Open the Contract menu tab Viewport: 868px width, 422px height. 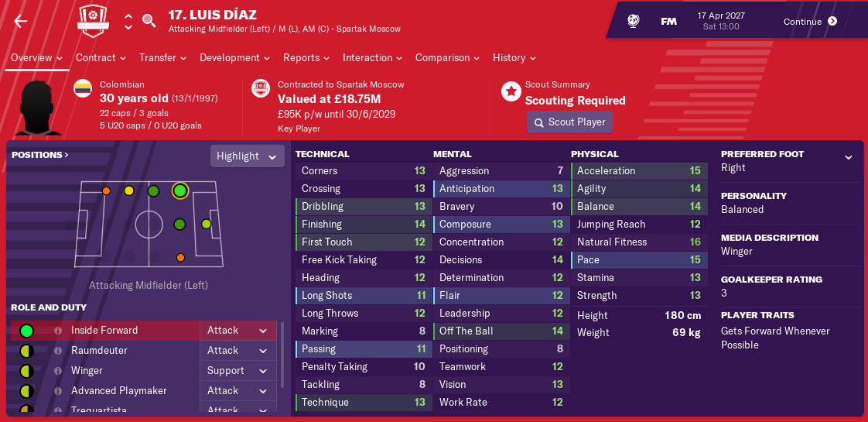coord(101,58)
